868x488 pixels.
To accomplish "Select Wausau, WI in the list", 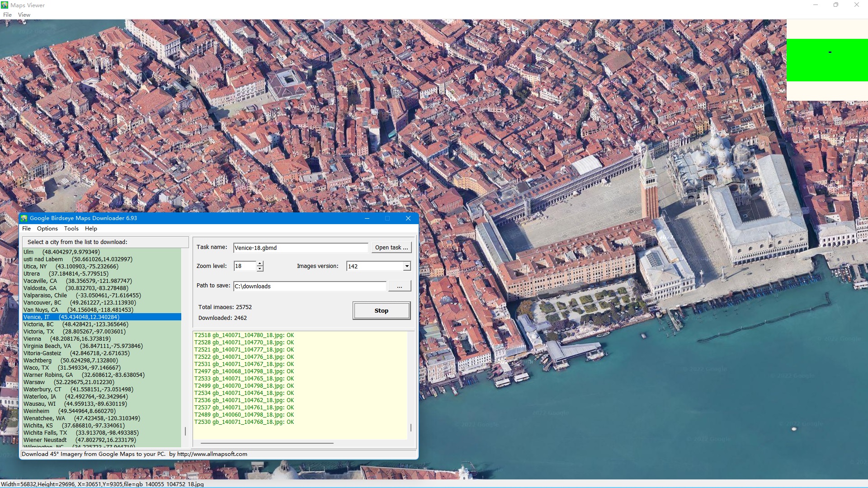I will click(x=102, y=404).
